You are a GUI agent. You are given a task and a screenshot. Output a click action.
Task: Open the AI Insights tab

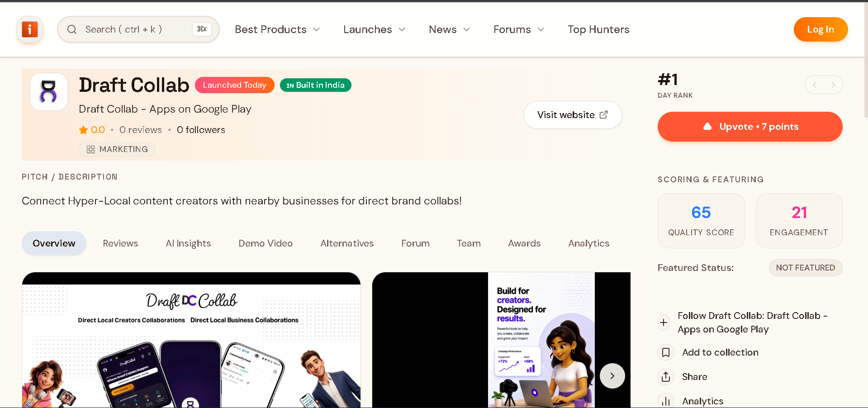pyautogui.click(x=188, y=243)
